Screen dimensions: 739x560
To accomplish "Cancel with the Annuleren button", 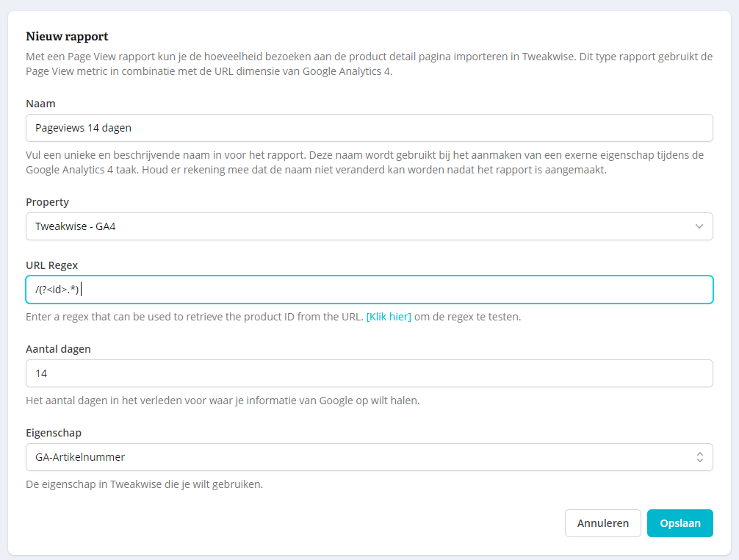I will click(603, 523).
